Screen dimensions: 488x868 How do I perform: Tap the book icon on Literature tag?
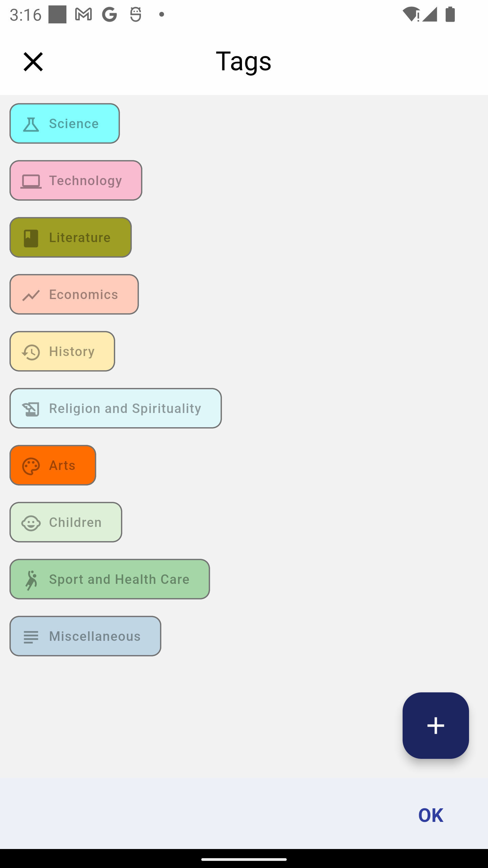point(31,238)
